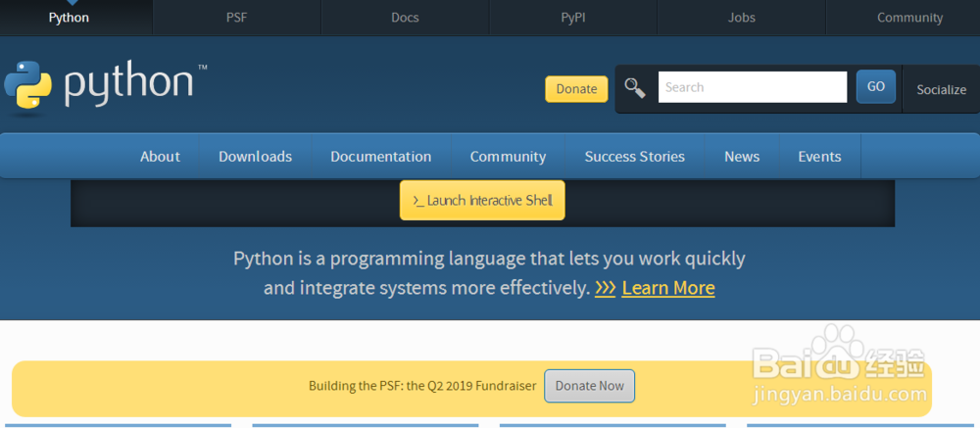Click the magnifying glass search icon
980x428 pixels.
635,88
